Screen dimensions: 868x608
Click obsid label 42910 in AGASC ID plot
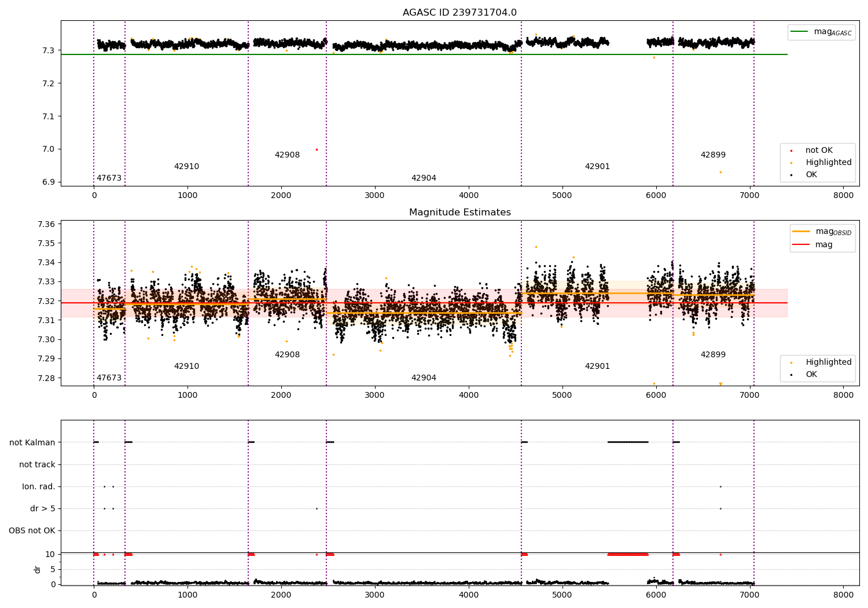coord(186,167)
